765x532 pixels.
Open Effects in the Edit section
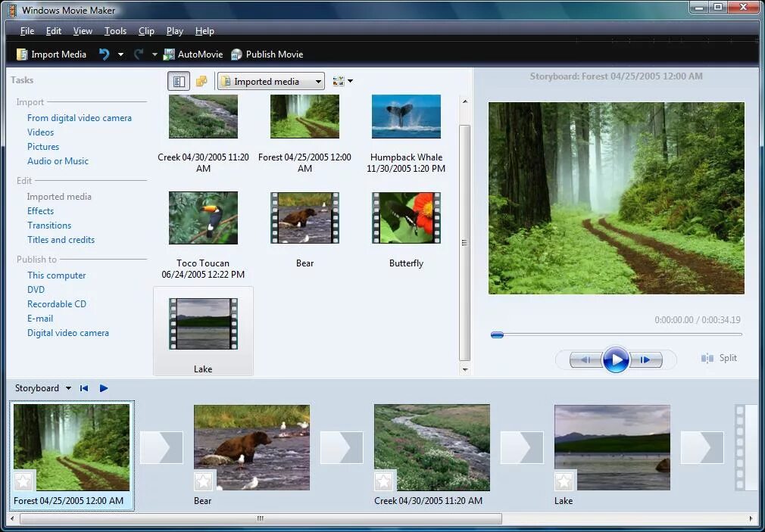[x=40, y=211]
